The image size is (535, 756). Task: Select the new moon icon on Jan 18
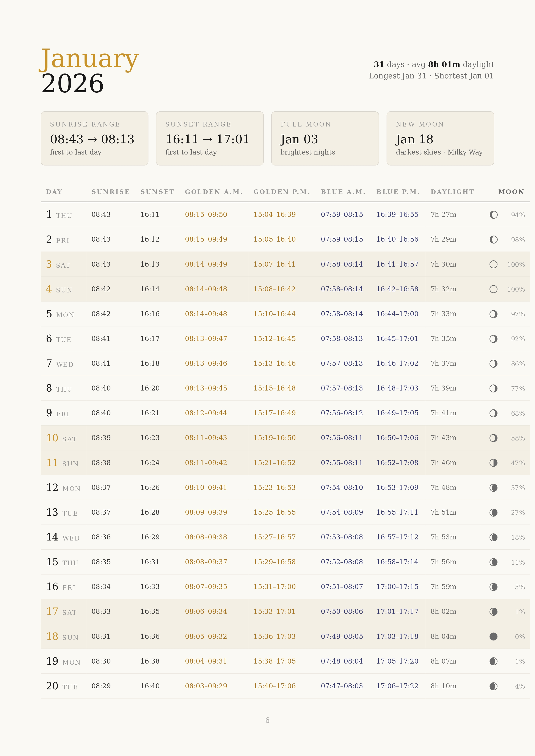tap(493, 636)
